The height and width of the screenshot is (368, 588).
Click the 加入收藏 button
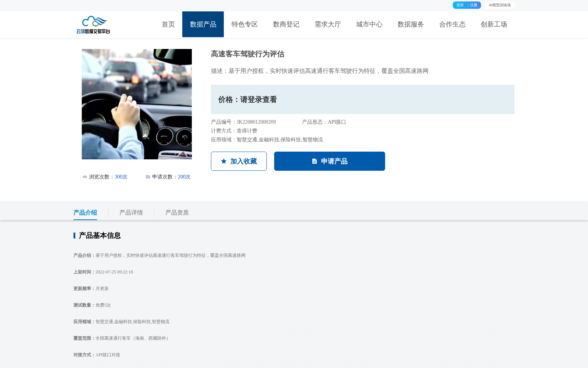pos(239,161)
